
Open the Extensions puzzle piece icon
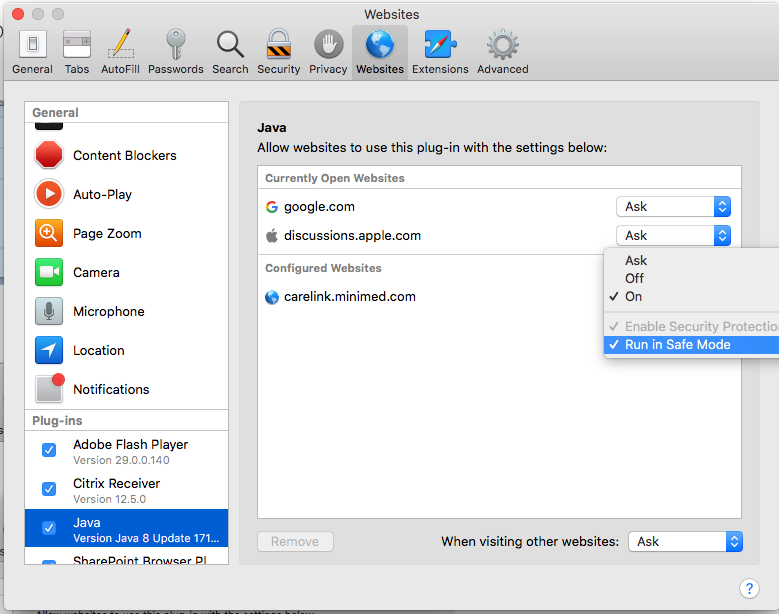point(440,44)
